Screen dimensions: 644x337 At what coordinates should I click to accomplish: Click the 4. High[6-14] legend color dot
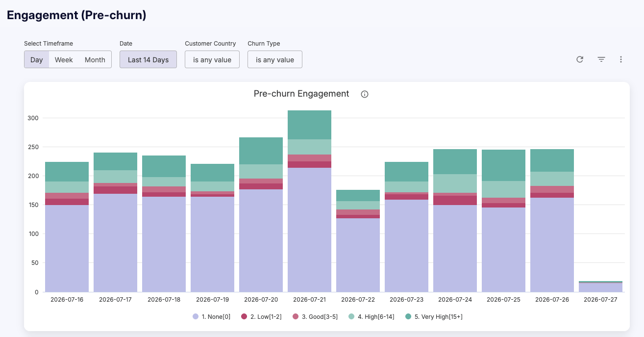351,317
